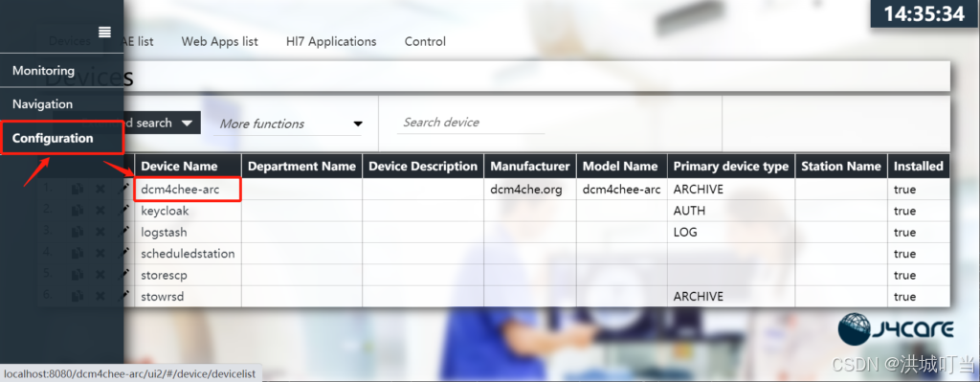
Task: Delete the keycloak device
Action: [100, 211]
